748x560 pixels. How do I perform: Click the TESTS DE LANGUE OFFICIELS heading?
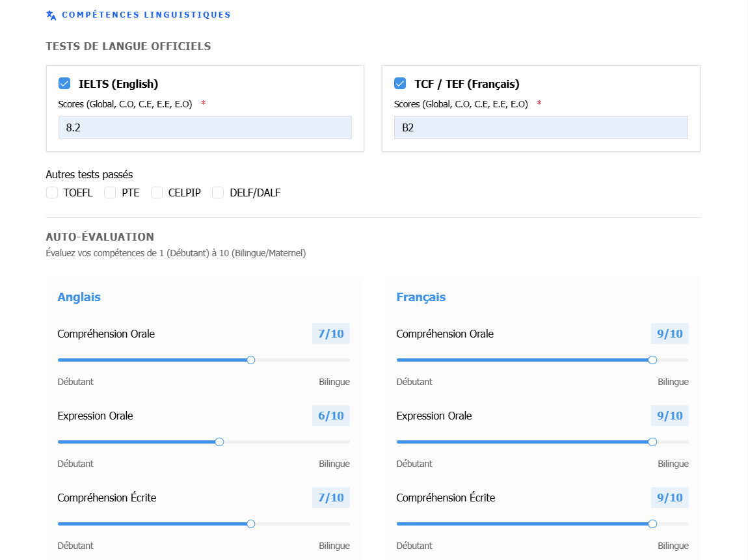pyautogui.click(x=128, y=46)
